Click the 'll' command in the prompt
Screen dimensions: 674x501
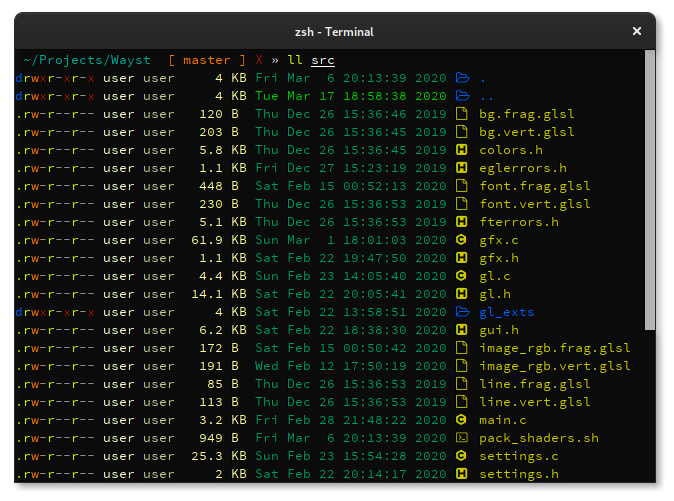click(x=295, y=60)
